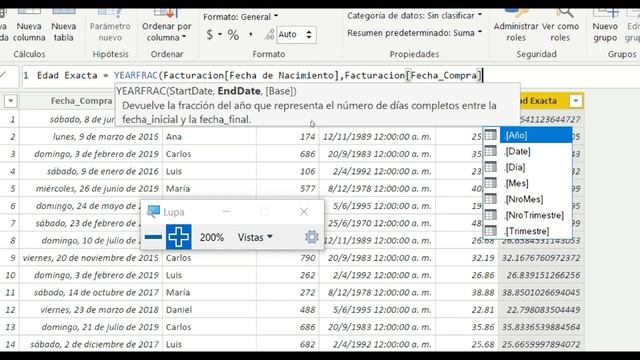Viewport: 640px width, 360px height.
Task: Open Lupa settings gear icon
Action: click(x=311, y=237)
